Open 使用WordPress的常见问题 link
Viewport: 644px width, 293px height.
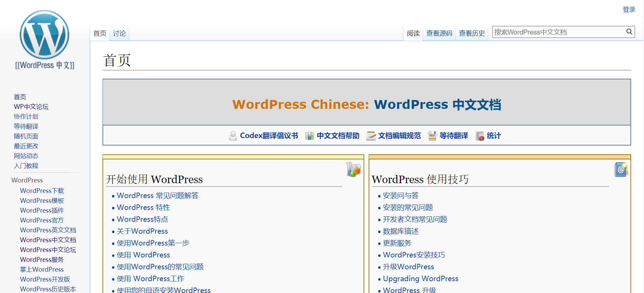[x=160, y=267]
